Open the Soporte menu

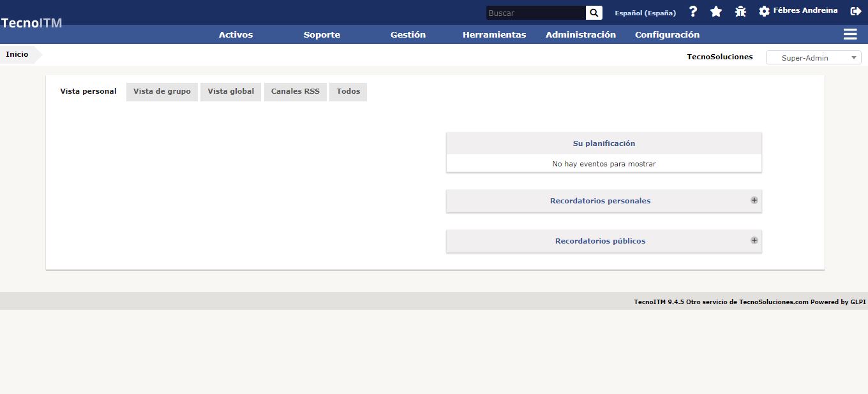(322, 35)
